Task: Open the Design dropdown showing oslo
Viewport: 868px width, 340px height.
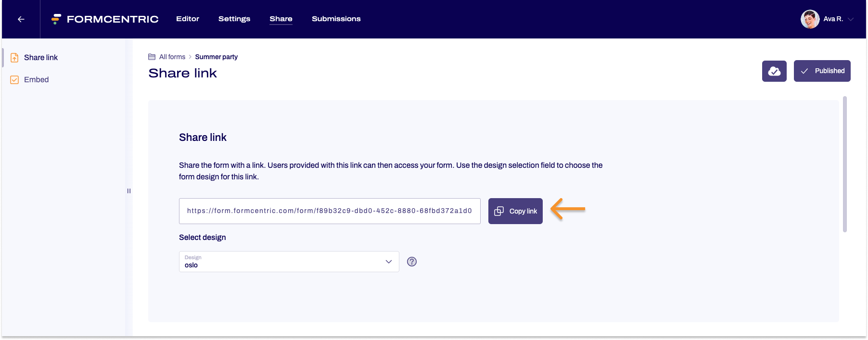Action: tap(289, 262)
